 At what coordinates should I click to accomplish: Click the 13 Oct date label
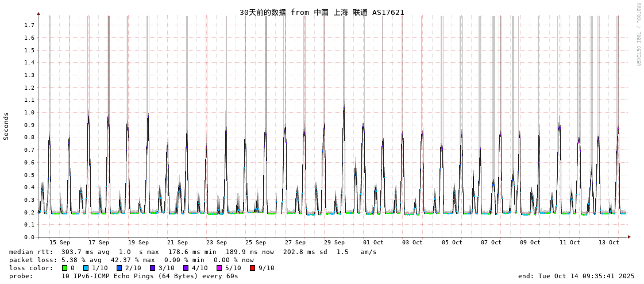pyautogui.click(x=609, y=243)
